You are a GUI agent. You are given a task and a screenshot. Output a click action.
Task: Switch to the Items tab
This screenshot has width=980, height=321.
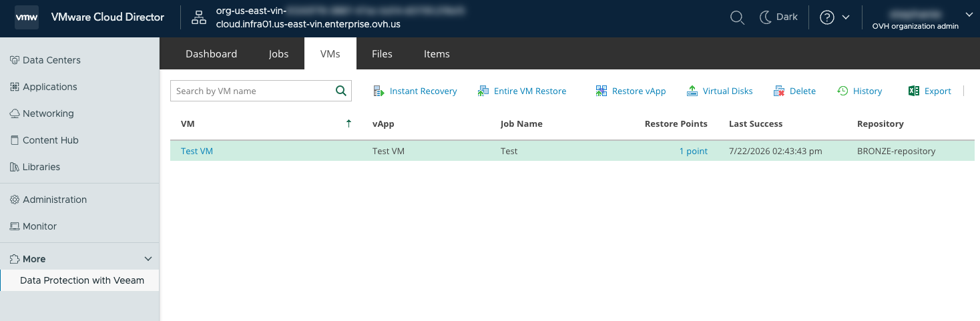click(x=437, y=54)
